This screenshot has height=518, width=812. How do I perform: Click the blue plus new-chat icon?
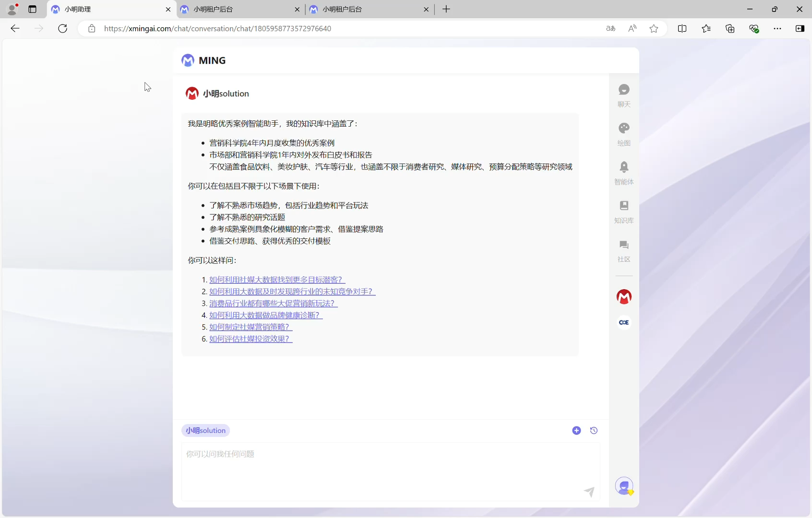576,431
